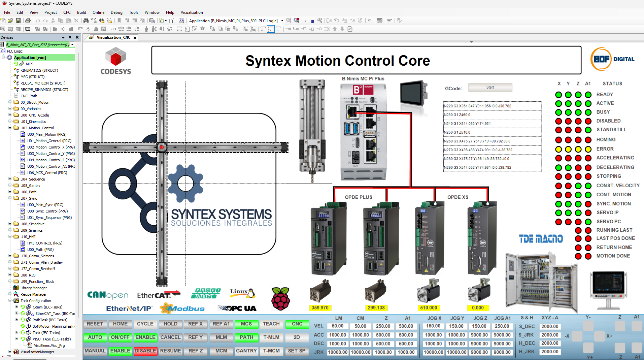Image resolution: width=644 pixels, height=360 pixels.
Task: Click the RESET button
Action: point(95,324)
